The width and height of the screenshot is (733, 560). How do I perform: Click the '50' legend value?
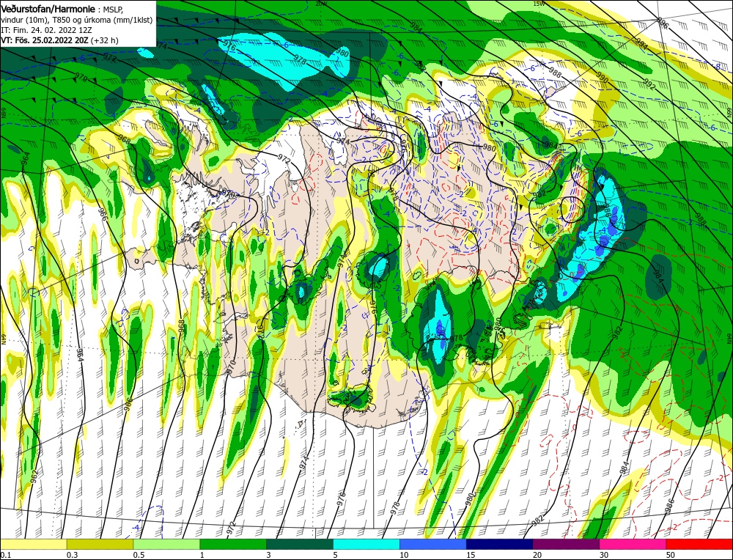671,555
